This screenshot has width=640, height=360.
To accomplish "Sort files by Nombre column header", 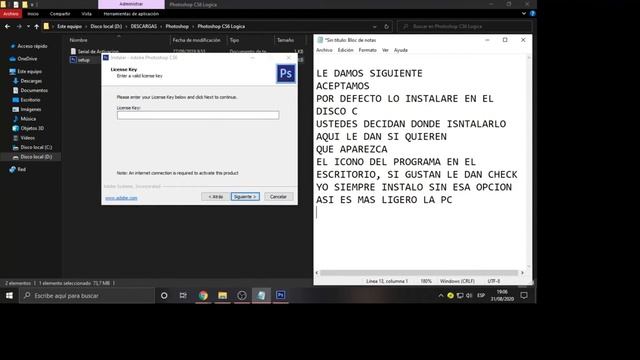I will [78, 40].
